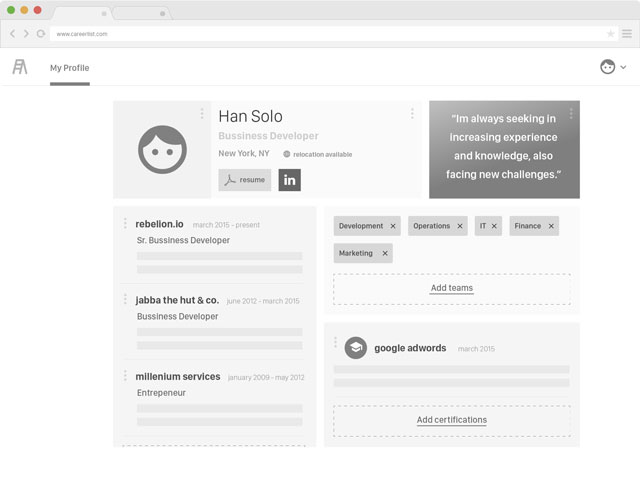Click the yellow window control dot

pos(24,10)
